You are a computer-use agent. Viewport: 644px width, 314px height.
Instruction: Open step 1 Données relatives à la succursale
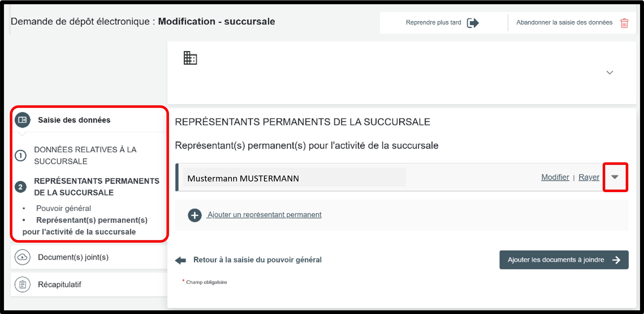coord(85,155)
